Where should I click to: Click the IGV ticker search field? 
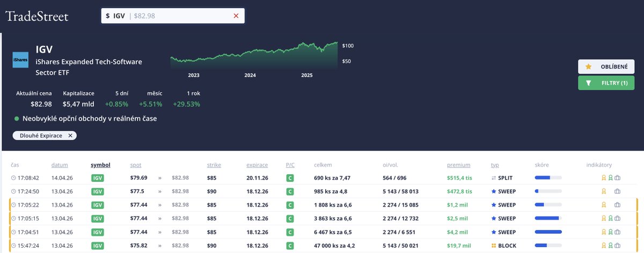coord(173,16)
